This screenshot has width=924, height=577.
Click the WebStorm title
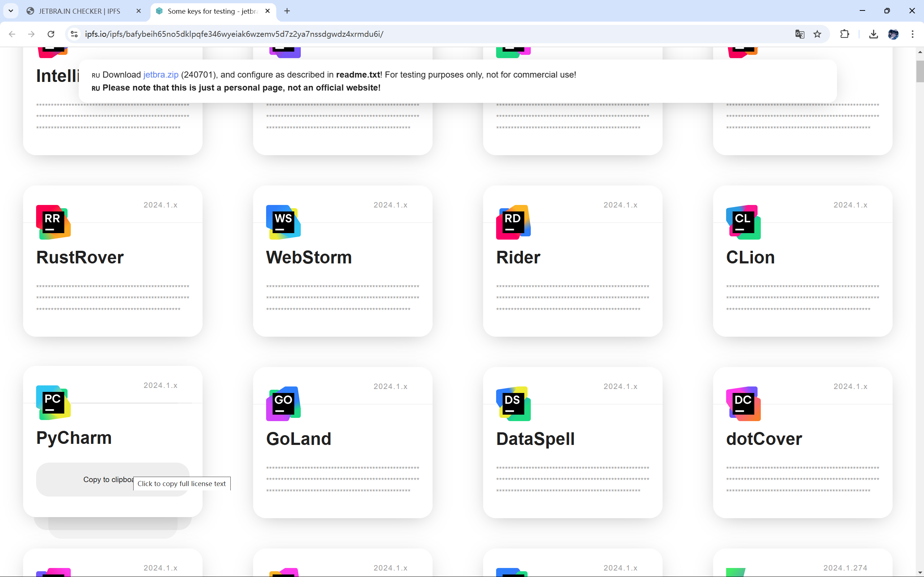pos(309,257)
